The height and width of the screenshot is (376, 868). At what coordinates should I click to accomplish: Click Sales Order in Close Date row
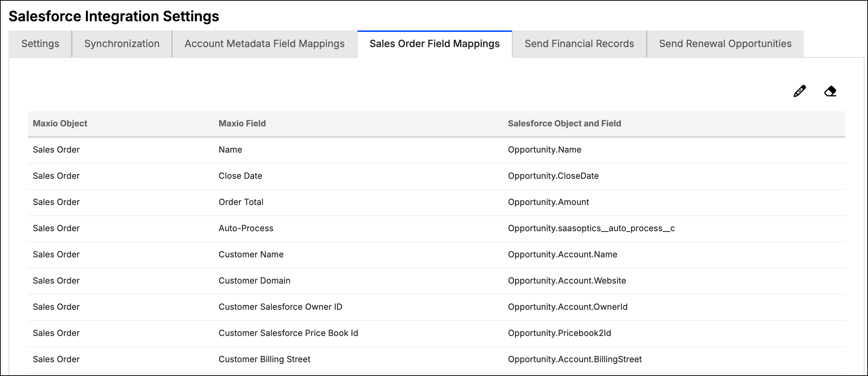click(56, 176)
